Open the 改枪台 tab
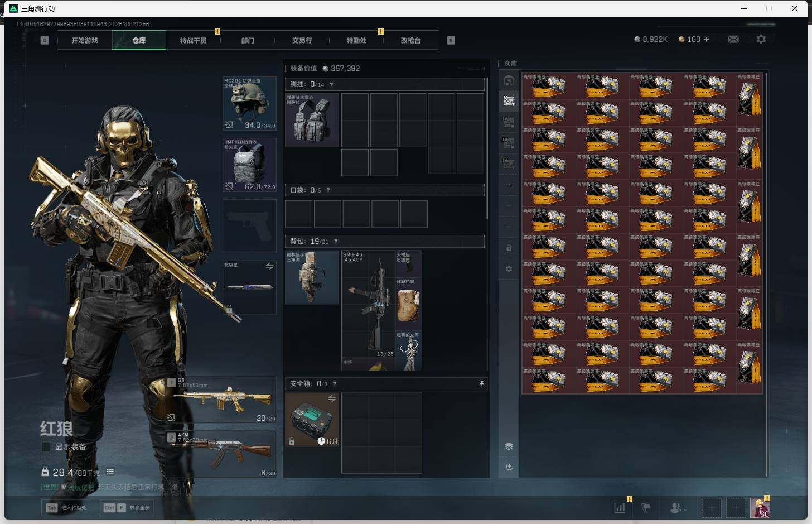The image size is (812, 524). 411,40
